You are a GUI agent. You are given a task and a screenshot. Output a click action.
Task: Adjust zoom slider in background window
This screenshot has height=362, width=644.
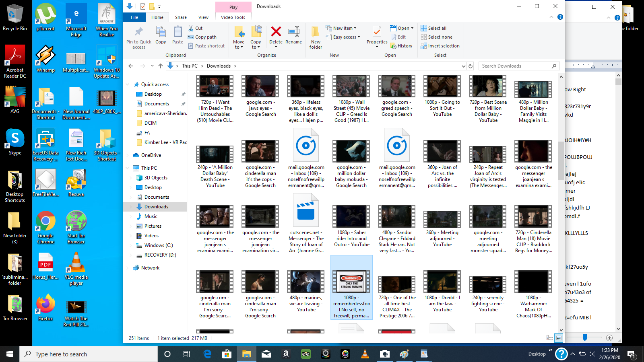tap(585, 338)
